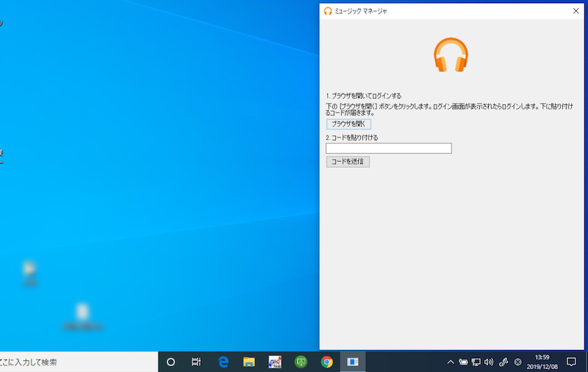Launch Microsoft Edge from the taskbar
This screenshot has width=588, height=372.
point(223,362)
